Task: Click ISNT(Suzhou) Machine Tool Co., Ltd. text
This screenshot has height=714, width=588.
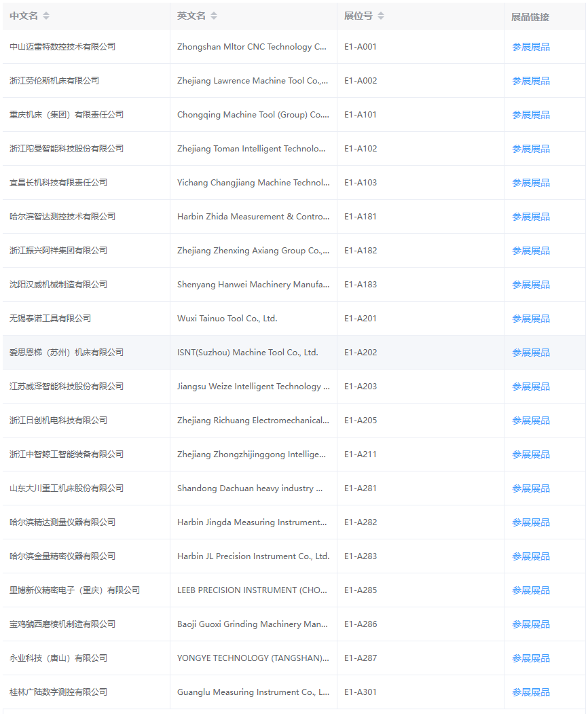Action: coord(248,352)
